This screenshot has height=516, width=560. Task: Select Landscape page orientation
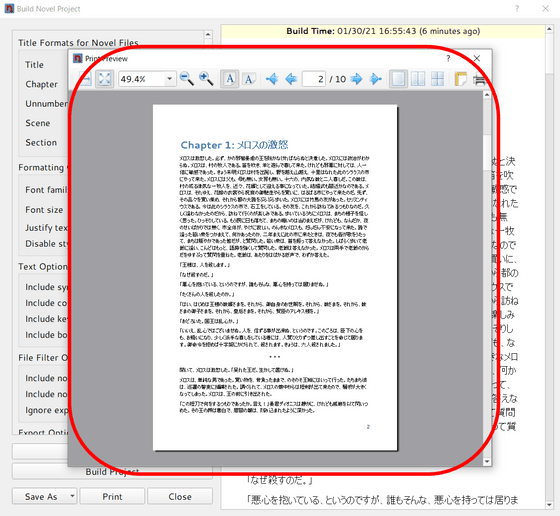[x=249, y=79]
